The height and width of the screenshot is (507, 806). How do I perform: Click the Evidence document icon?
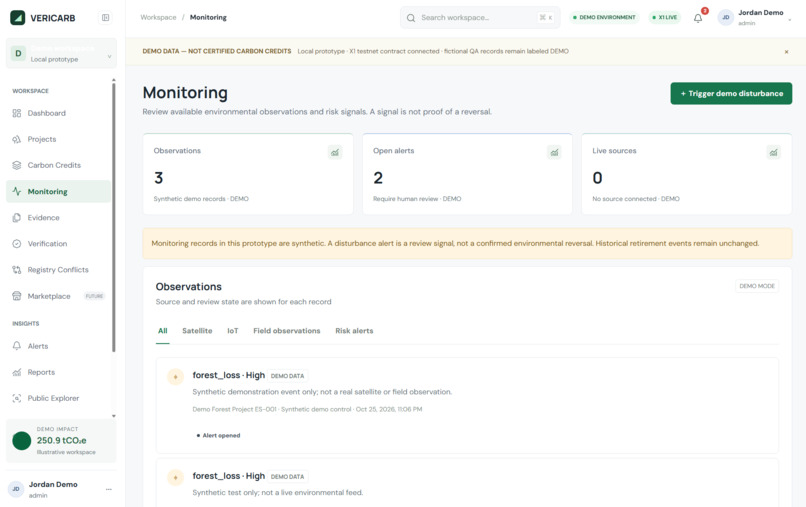tap(17, 218)
